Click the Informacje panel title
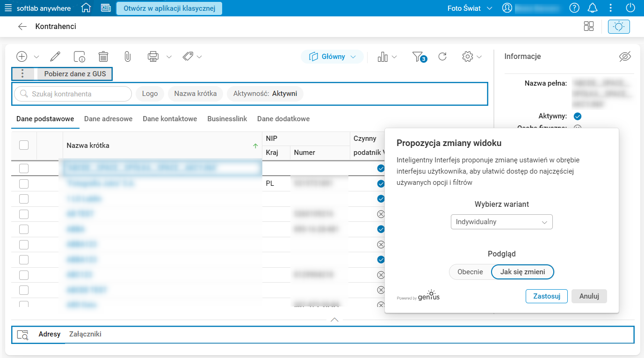Image resolution: width=644 pixels, height=358 pixels. (x=522, y=57)
